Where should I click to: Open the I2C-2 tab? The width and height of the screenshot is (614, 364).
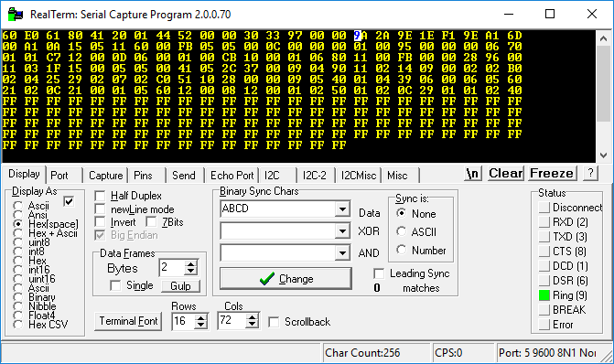[315, 176]
